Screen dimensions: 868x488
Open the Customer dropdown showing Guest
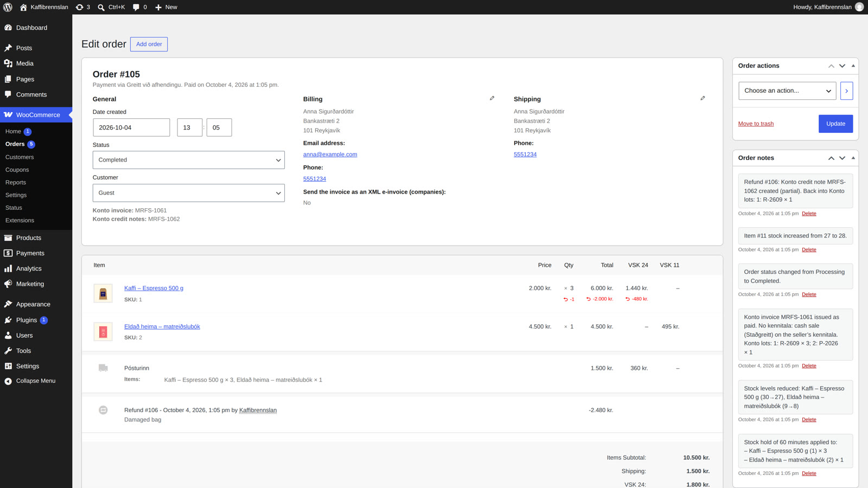[189, 193]
